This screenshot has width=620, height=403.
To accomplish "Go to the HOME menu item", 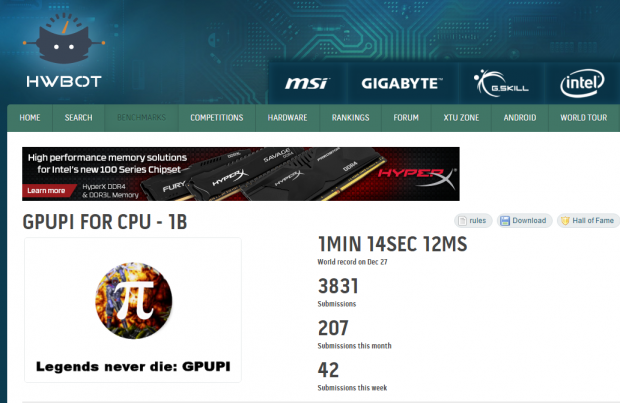I will [x=30, y=118].
